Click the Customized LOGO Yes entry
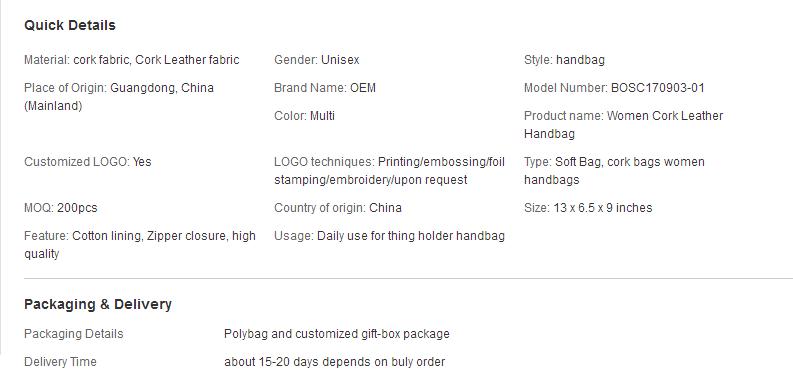793x390 pixels. (87, 162)
